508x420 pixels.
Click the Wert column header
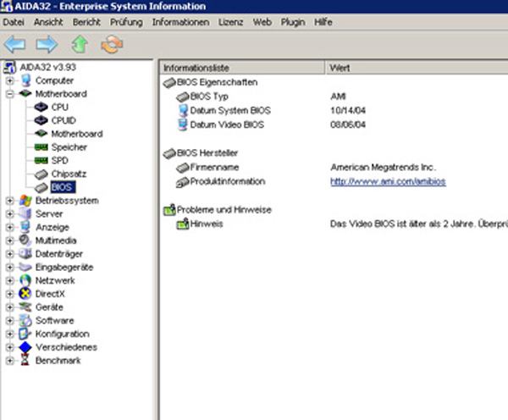pos(417,68)
